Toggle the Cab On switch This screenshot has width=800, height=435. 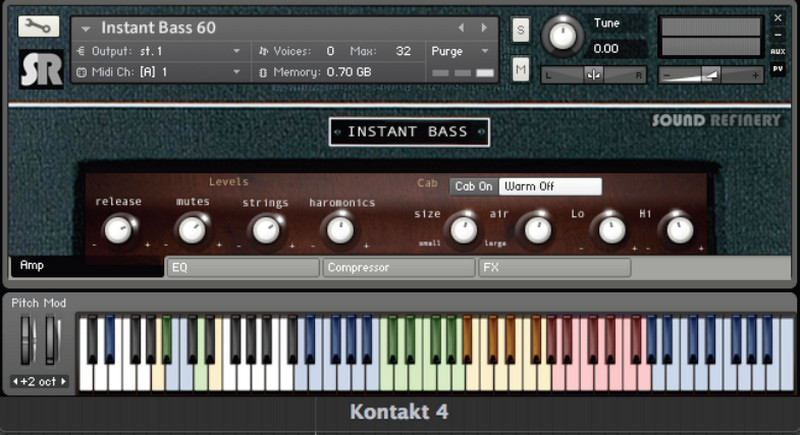click(x=473, y=186)
